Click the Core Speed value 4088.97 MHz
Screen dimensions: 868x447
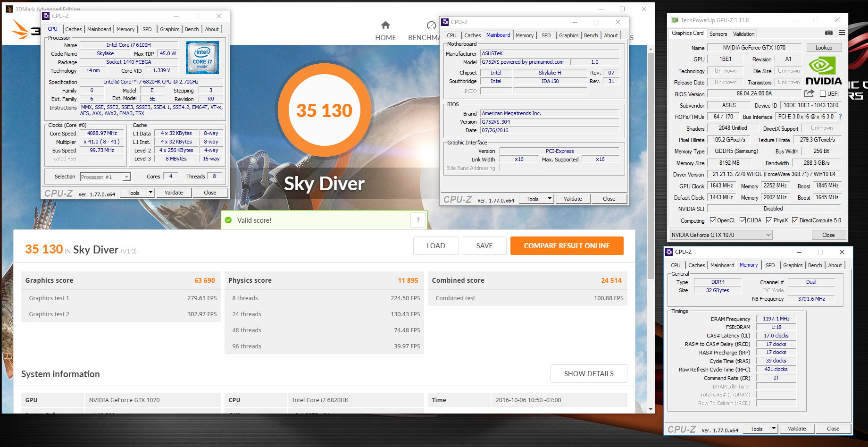click(102, 134)
